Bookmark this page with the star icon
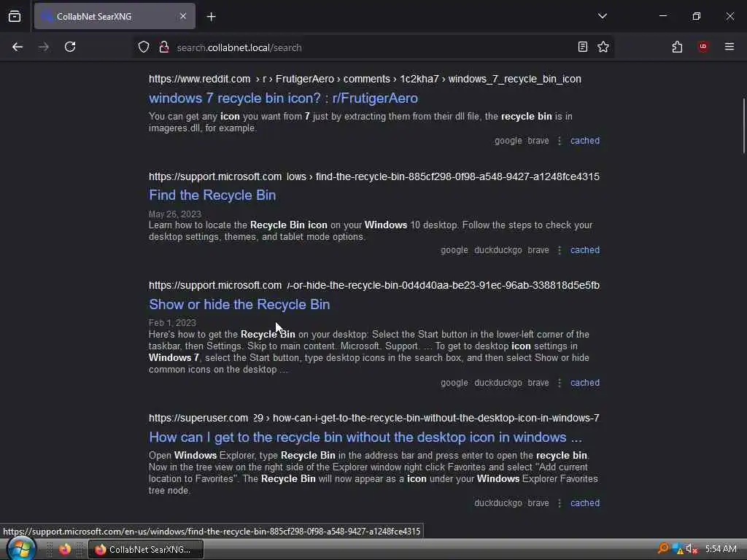This screenshot has height=560, width=747. point(603,47)
